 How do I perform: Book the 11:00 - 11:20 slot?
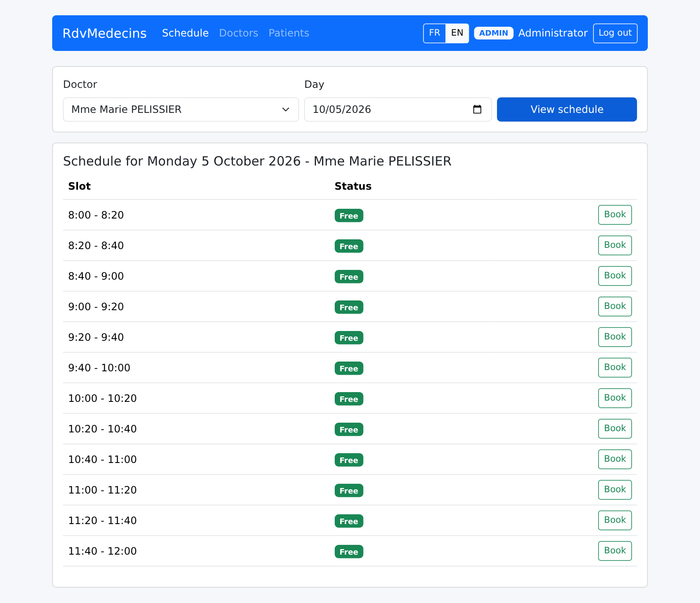click(x=615, y=490)
